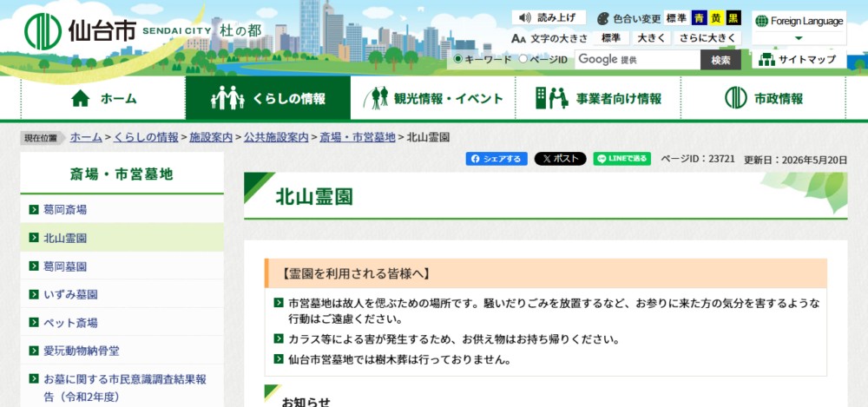
Task: Click the 仙台市営墓地では樹木葬は行っておりません text
Action: tap(399, 359)
